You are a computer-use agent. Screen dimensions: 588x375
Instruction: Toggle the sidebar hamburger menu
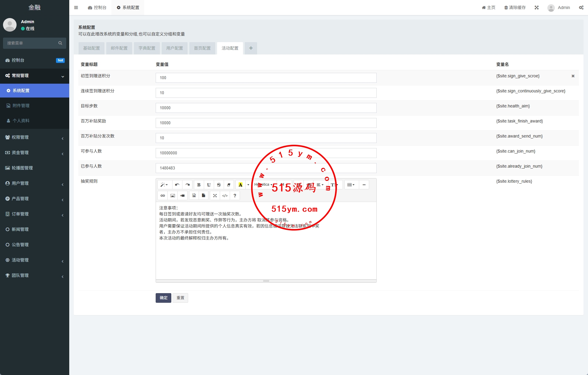(76, 8)
